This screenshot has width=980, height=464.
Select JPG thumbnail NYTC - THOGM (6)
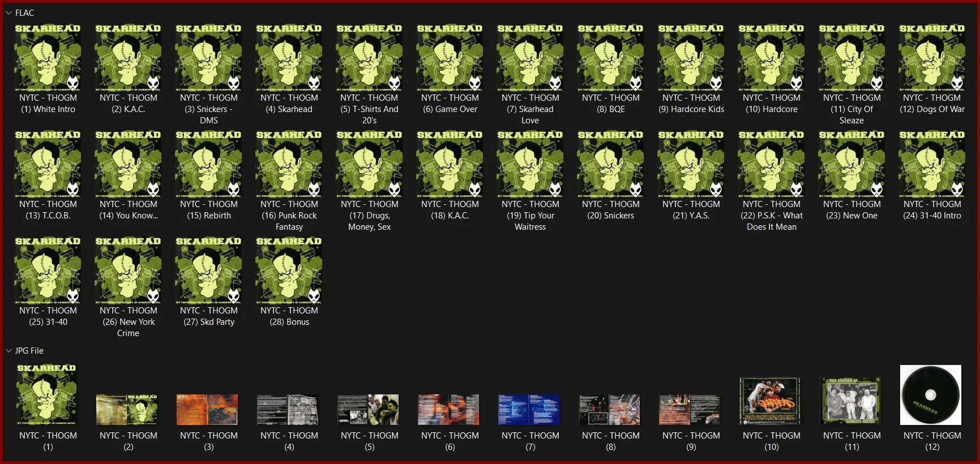[x=448, y=410]
